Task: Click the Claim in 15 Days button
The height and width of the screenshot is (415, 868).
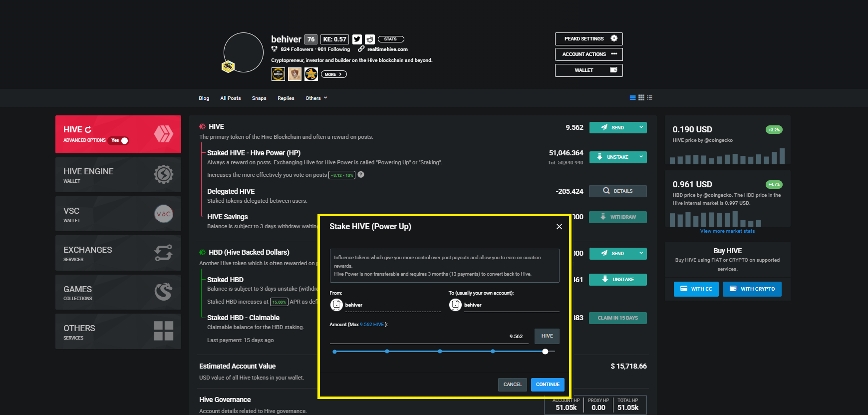Action: 618,318
